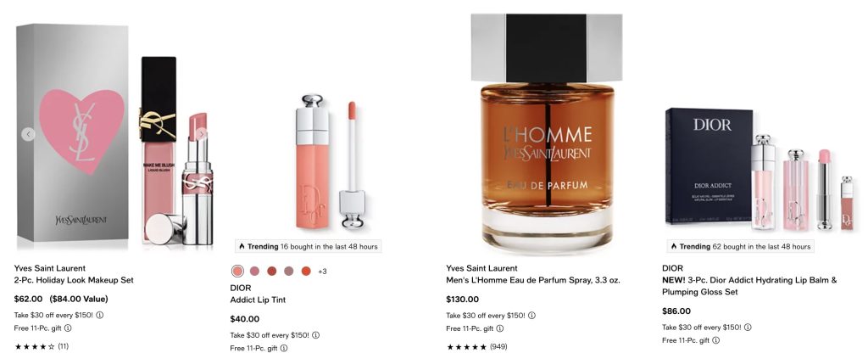
Task: Open 2-Pc. Holiday Look Makeup Set link
Action: [75, 280]
